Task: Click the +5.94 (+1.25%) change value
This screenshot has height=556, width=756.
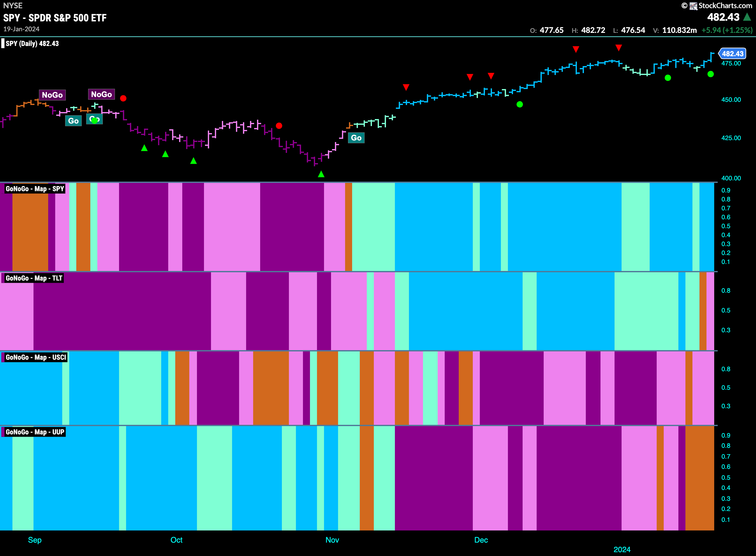Action: click(x=727, y=30)
